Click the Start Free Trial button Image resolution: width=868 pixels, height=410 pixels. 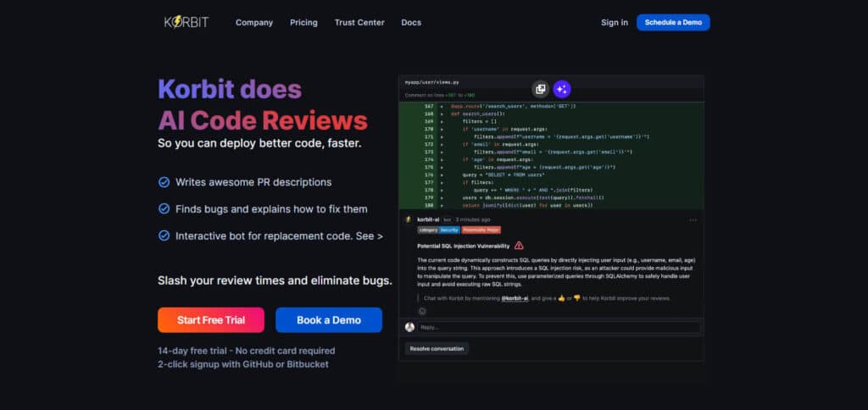click(211, 320)
